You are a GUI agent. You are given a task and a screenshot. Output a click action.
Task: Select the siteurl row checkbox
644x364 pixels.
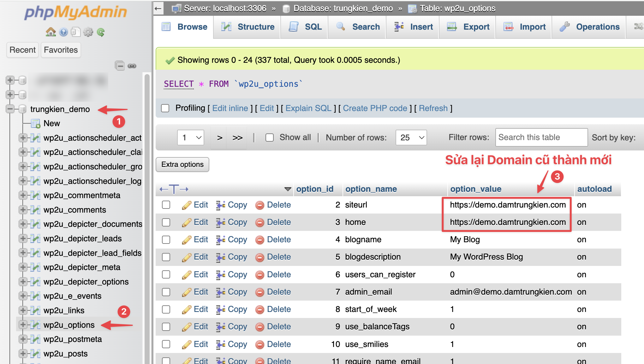166,205
